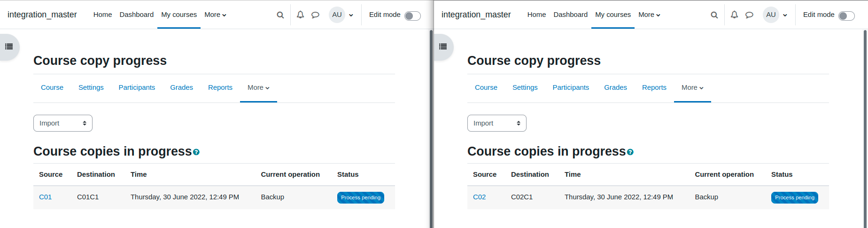The height and width of the screenshot is (228, 868).
Task: Open notifications bell in left window
Action: pyautogui.click(x=301, y=15)
